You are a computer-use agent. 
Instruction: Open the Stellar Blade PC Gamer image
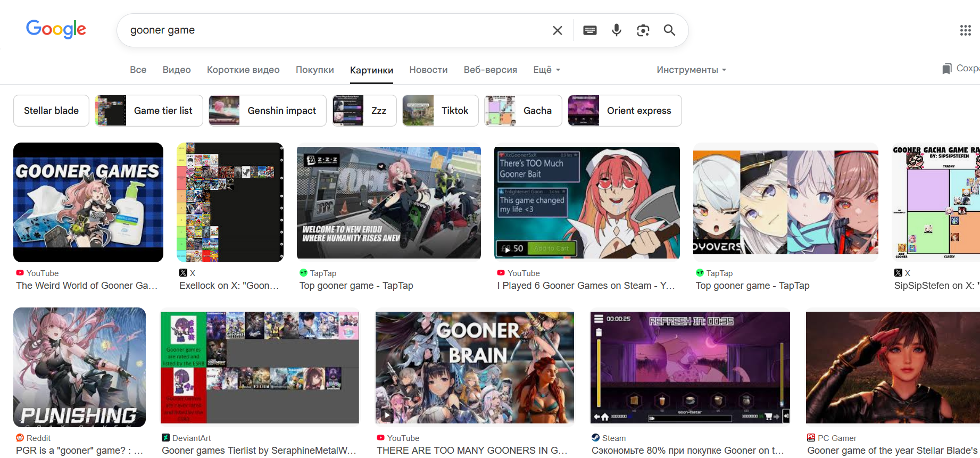[x=893, y=367]
